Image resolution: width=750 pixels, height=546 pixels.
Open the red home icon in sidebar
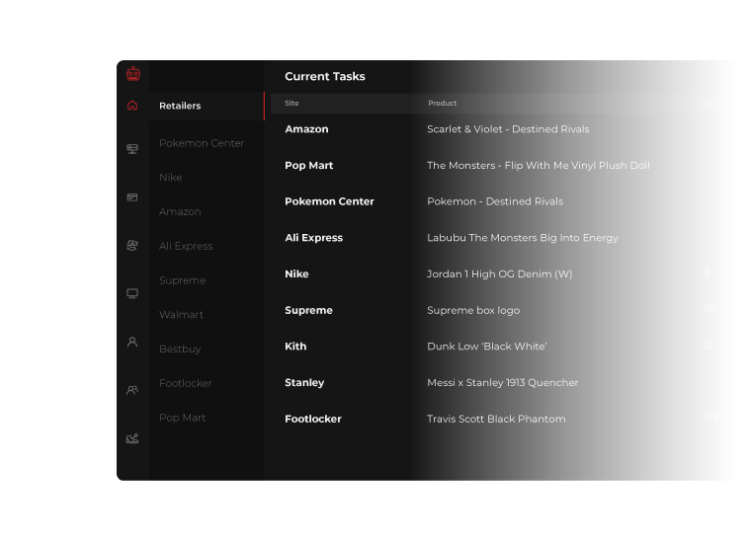tap(132, 106)
